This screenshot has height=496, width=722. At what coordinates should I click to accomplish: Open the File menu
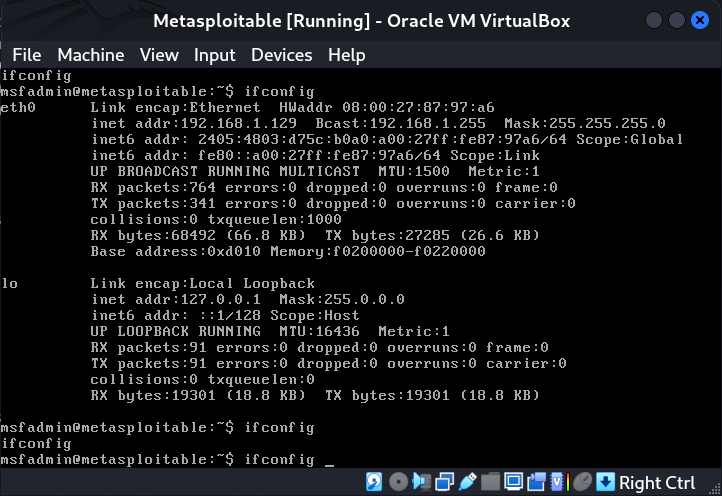pyautogui.click(x=27, y=55)
